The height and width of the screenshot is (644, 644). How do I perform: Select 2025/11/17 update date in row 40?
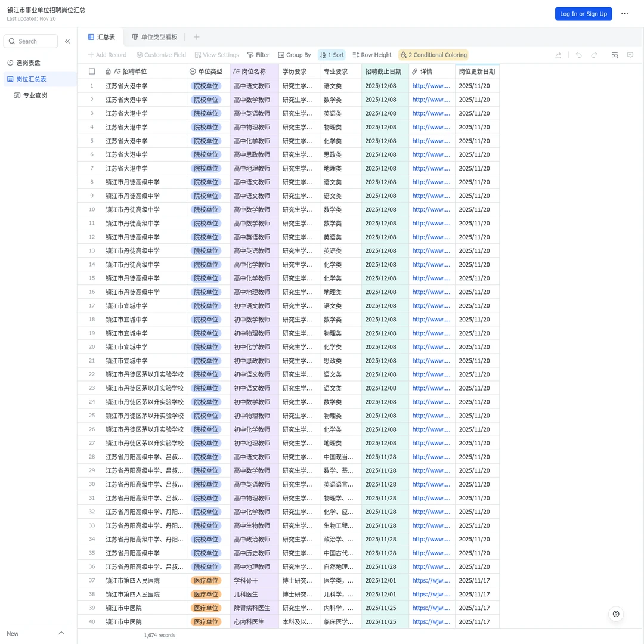tap(477, 621)
